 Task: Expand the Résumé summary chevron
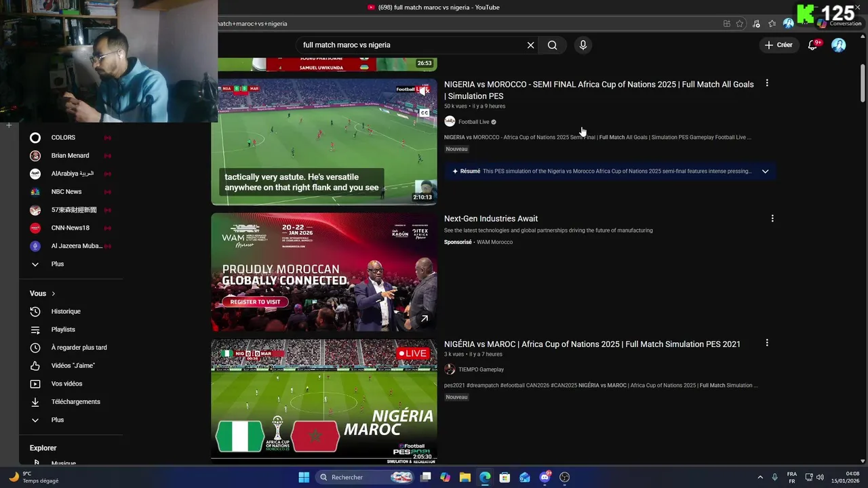point(765,171)
